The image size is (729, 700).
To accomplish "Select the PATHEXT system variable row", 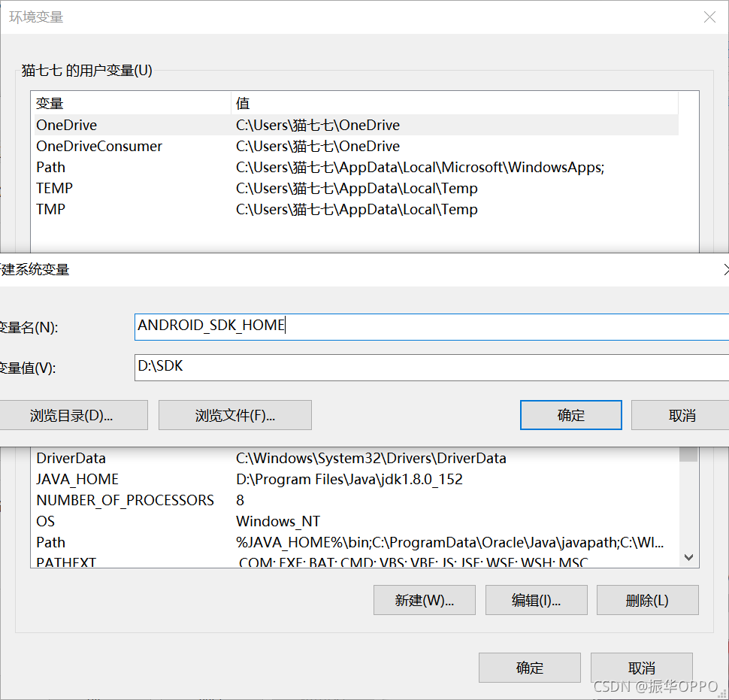I will click(356, 562).
